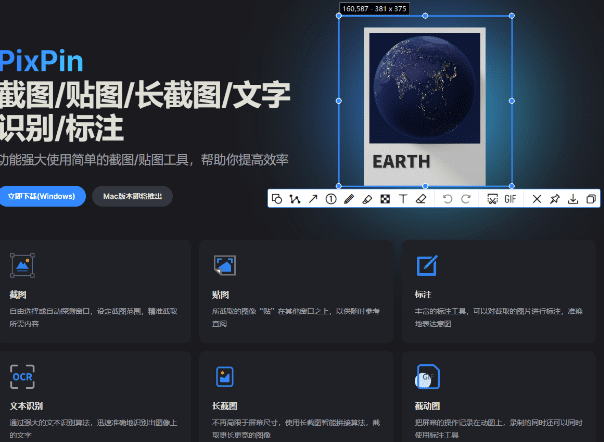Save the screenshot to file
The width and height of the screenshot is (604, 442).
click(x=573, y=199)
